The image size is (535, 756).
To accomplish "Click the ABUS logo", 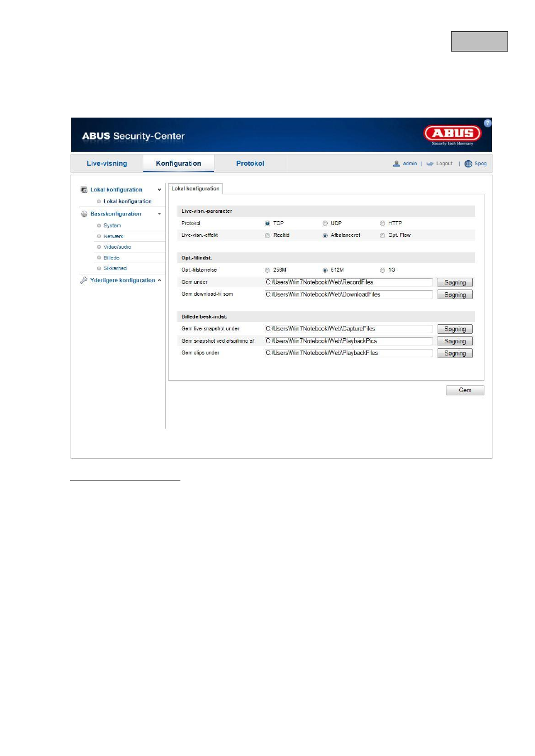I will click(x=453, y=134).
